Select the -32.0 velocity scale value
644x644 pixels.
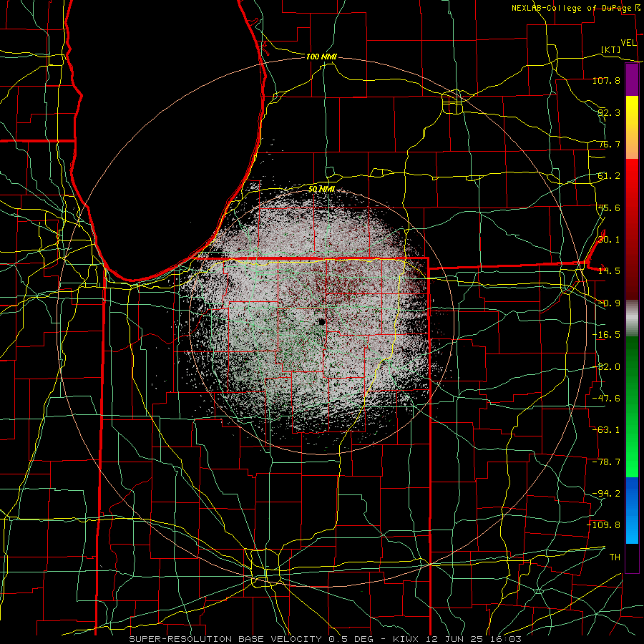click(606, 367)
